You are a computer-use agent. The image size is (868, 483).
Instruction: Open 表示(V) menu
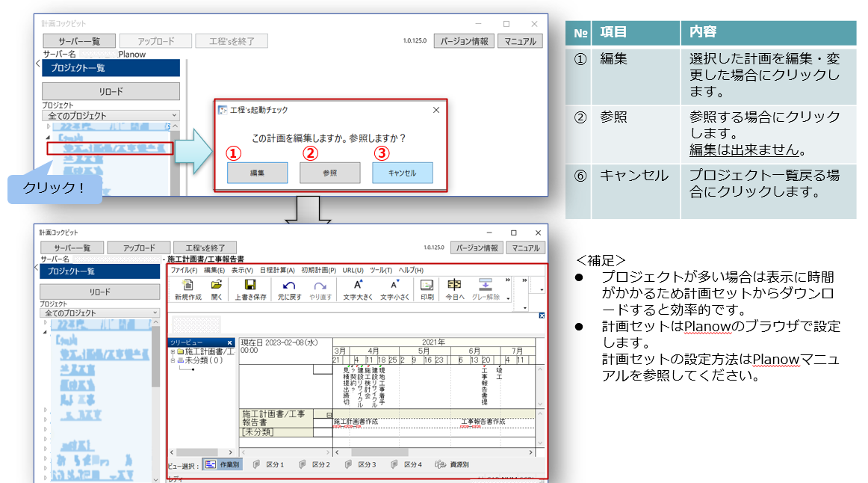[x=242, y=271]
